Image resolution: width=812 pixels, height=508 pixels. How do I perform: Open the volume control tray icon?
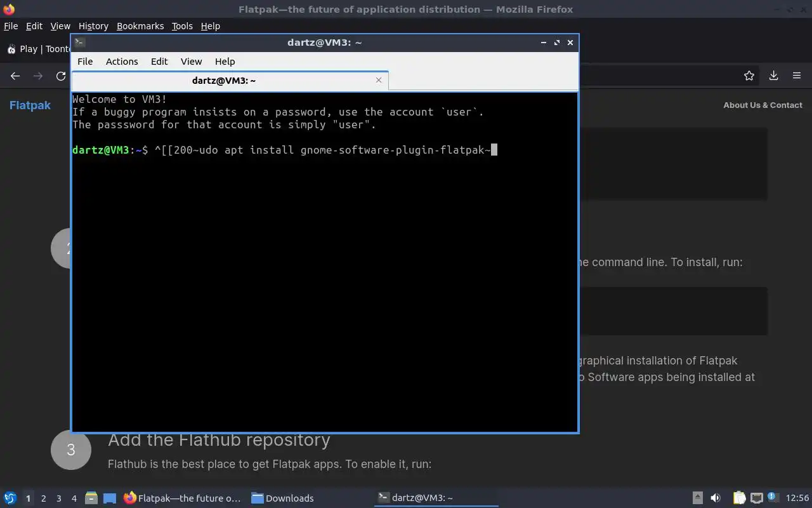point(716,498)
